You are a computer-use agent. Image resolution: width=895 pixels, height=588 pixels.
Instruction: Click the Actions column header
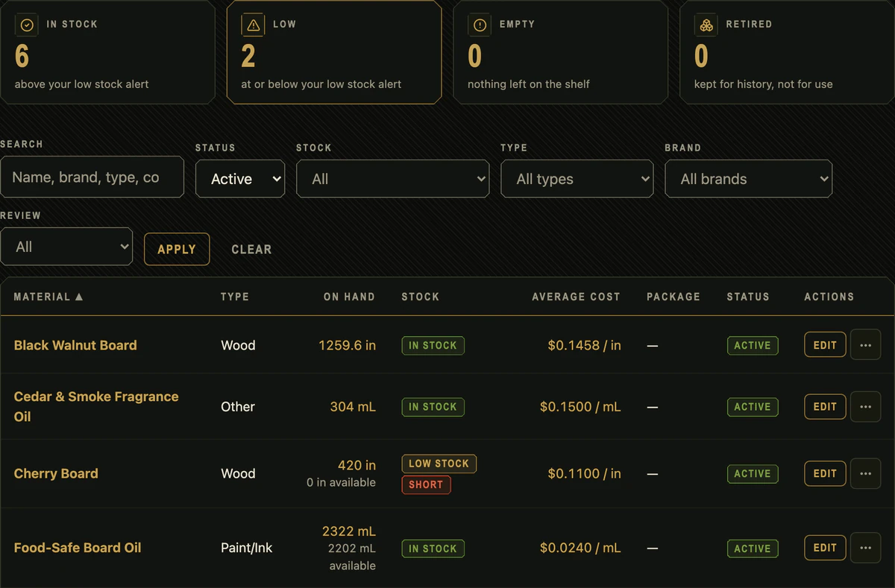click(829, 297)
